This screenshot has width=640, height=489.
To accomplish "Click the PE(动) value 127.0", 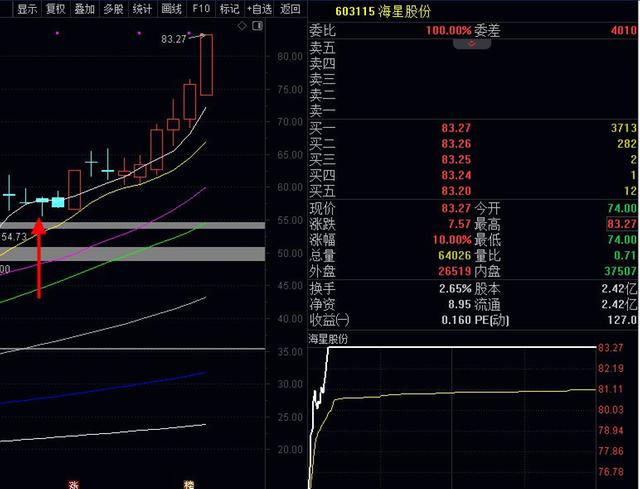I will click(622, 320).
